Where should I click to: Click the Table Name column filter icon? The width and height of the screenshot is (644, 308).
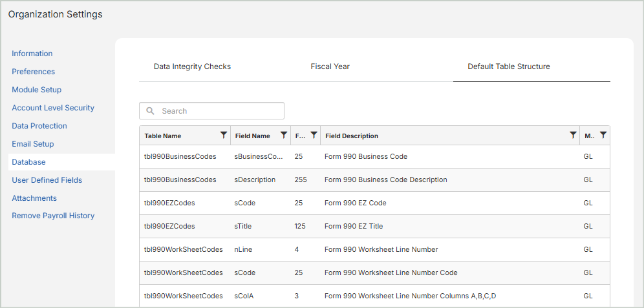tap(224, 135)
